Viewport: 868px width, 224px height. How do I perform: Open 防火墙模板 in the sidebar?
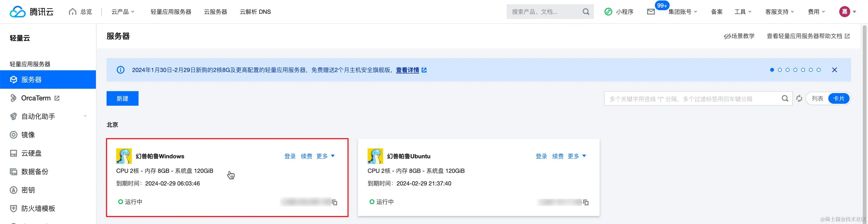click(x=38, y=208)
